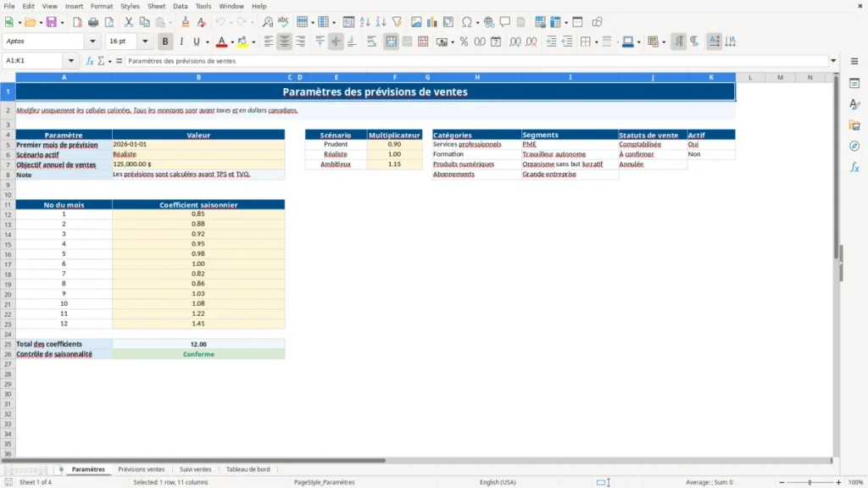Open the Name Box dropdown arrow

(71, 61)
